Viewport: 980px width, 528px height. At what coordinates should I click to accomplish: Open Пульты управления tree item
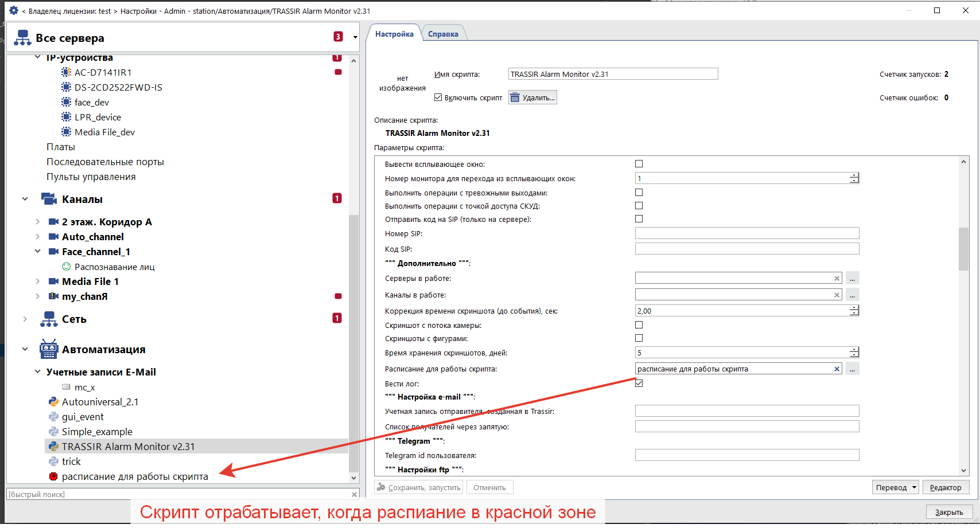coord(91,177)
